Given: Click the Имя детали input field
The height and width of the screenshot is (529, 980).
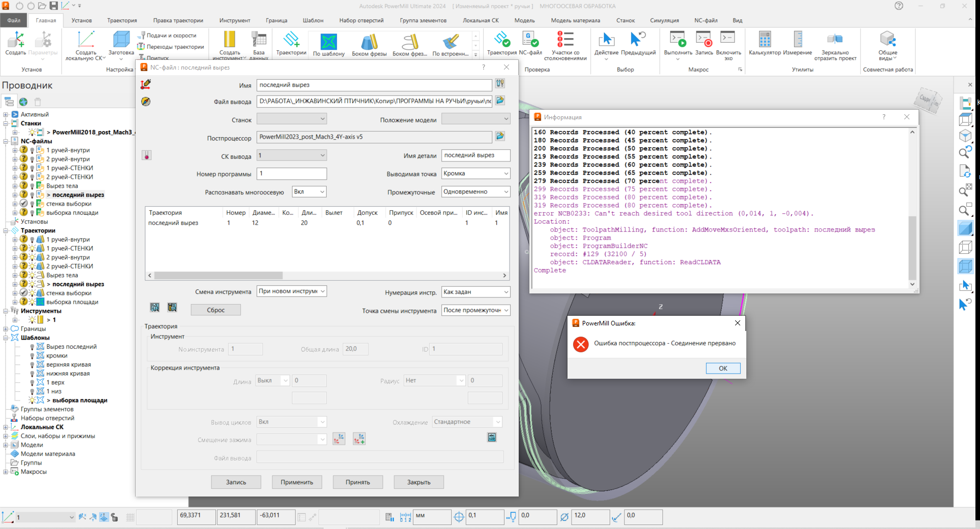Looking at the screenshot, I should coord(476,155).
